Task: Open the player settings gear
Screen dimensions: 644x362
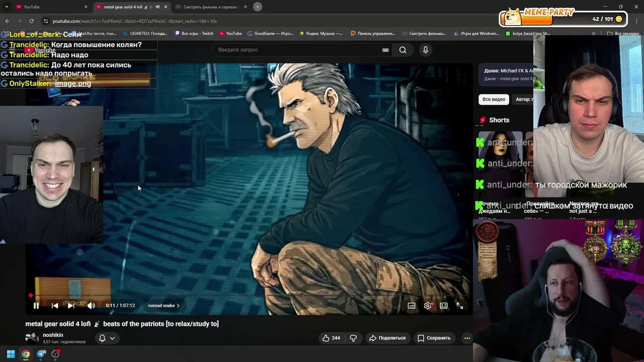Action: click(x=428, y=305)
